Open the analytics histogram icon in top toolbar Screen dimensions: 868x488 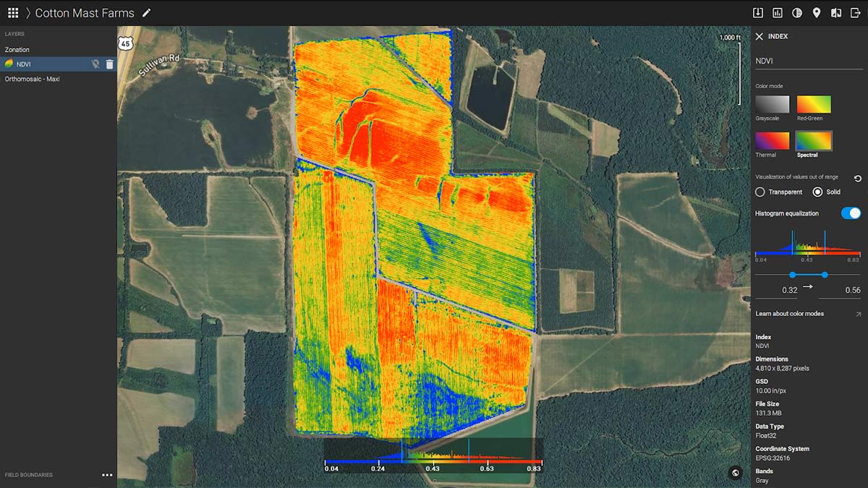(x=777, y=12)
